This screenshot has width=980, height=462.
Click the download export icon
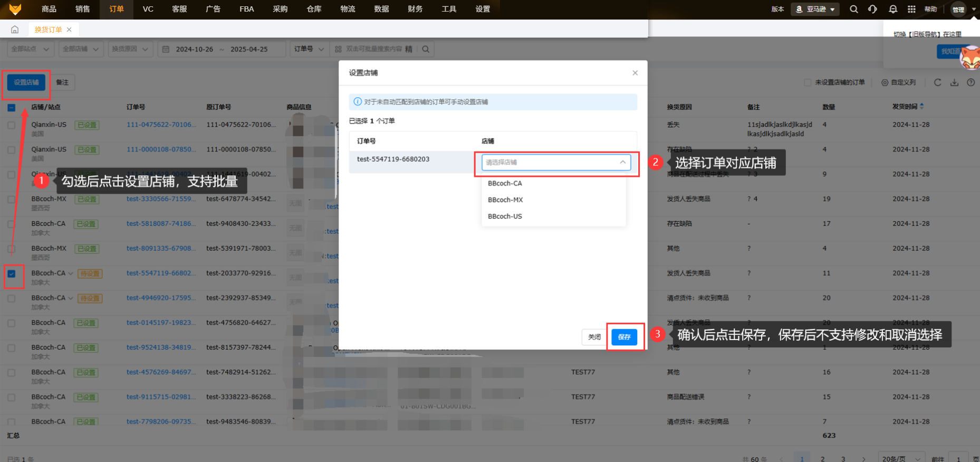click(954, 82)
